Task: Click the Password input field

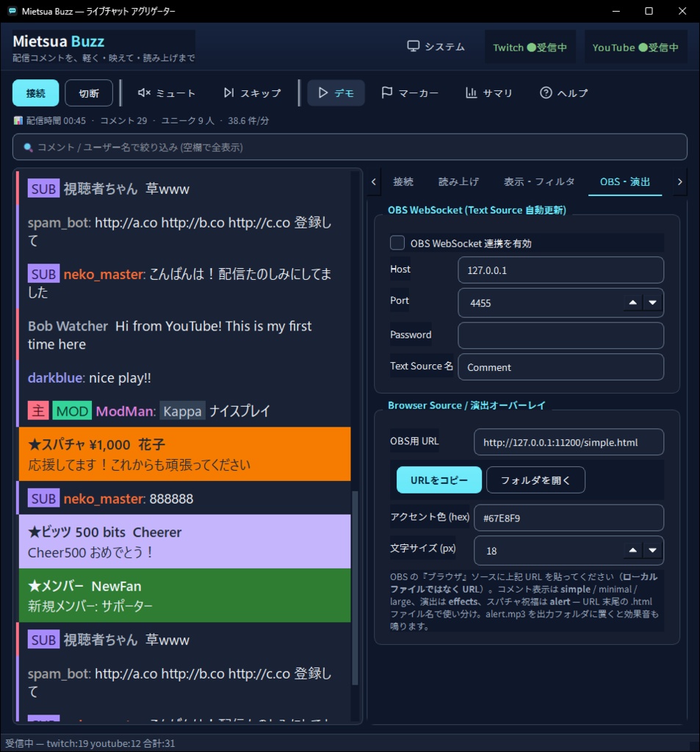Action: 560,335
